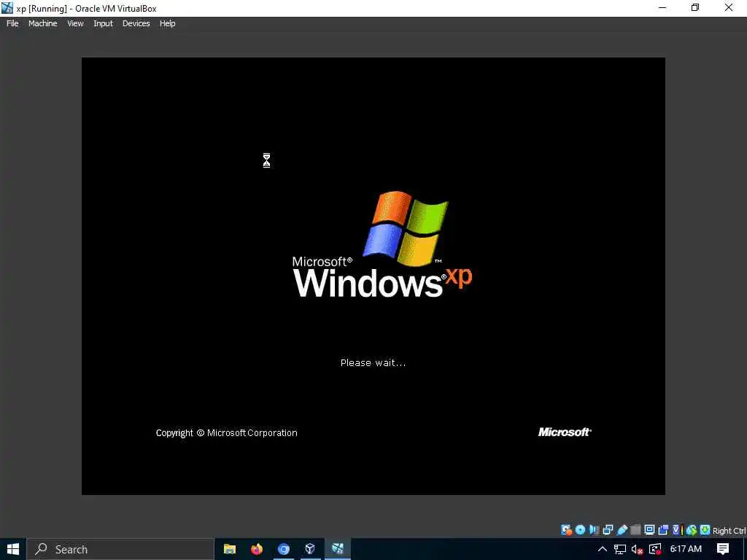The height and width of the screenshot is (560, 747).
Task: Open the View menu
Action: coord(75,23)
